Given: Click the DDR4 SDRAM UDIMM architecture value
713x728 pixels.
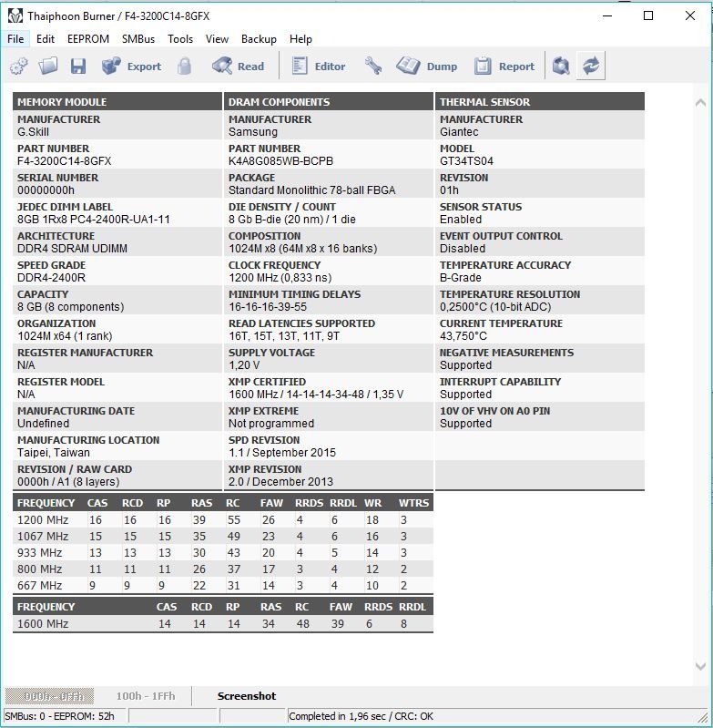Looking at the screenshot, I should tap(72, 249).
